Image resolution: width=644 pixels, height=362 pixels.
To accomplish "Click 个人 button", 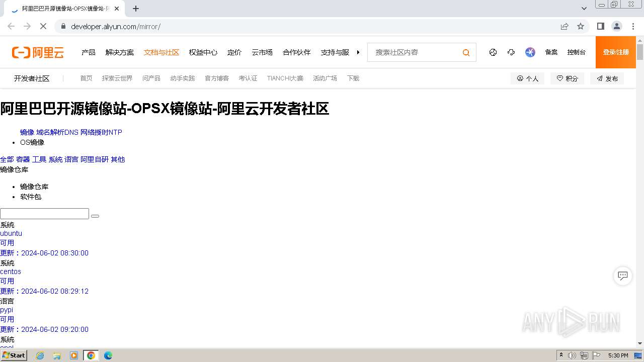I will click(527, 78).
